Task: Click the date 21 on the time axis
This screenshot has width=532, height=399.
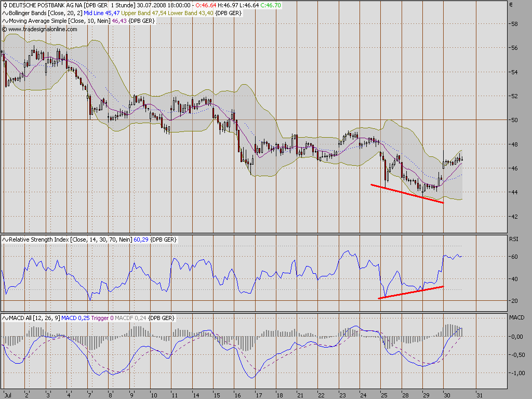Action: point(300,395)
